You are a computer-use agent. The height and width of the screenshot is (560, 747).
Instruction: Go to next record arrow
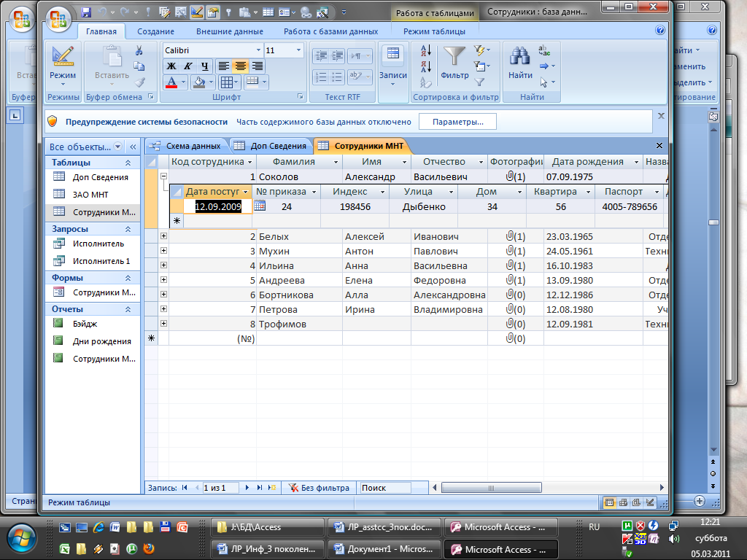coord(247,488)
